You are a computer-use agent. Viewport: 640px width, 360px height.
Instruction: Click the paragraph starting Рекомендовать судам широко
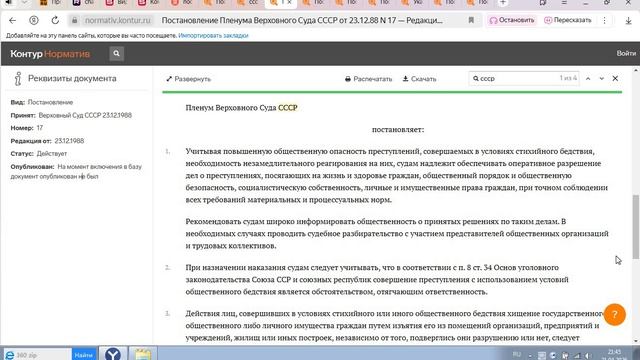pos(397,233)
